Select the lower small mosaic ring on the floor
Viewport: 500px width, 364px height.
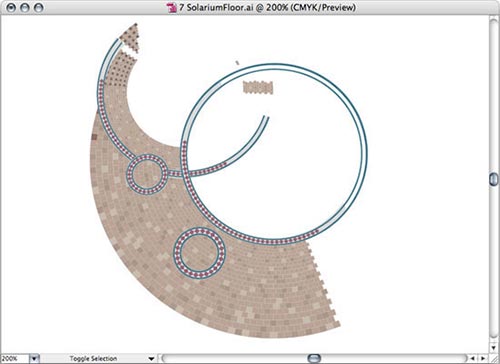(x=200, y=253)
